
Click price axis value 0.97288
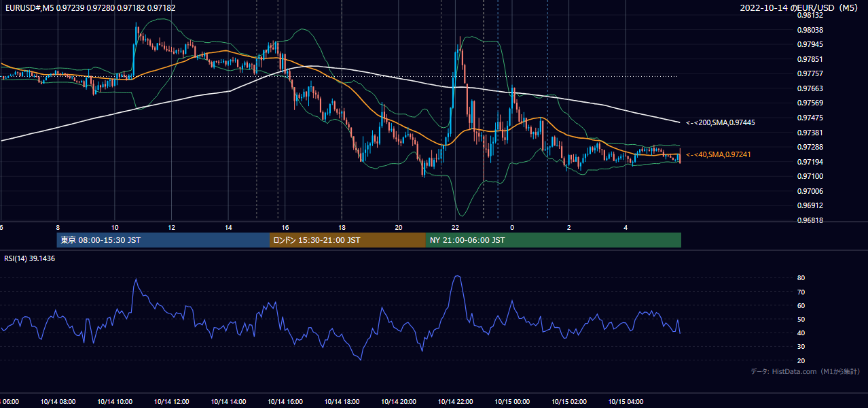[810, 147]
